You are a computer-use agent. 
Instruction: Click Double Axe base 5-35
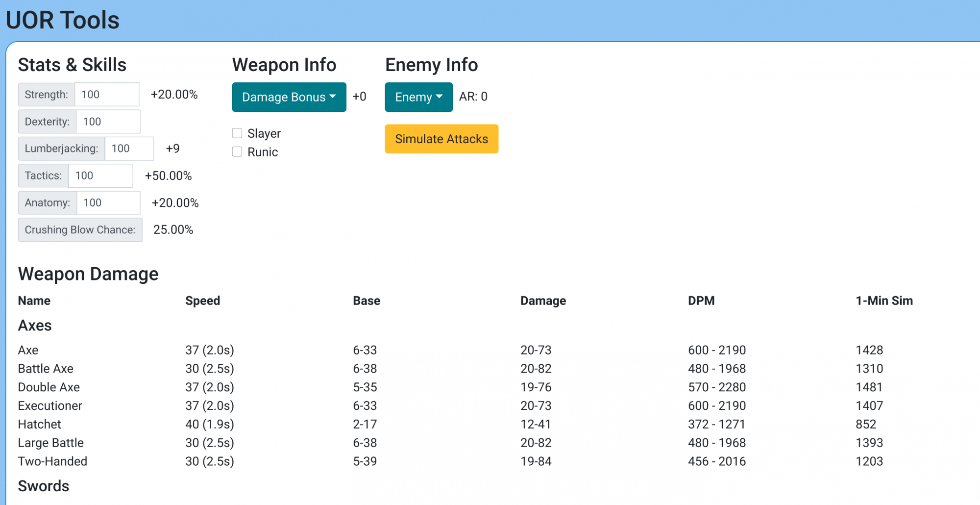pos(365,387)
